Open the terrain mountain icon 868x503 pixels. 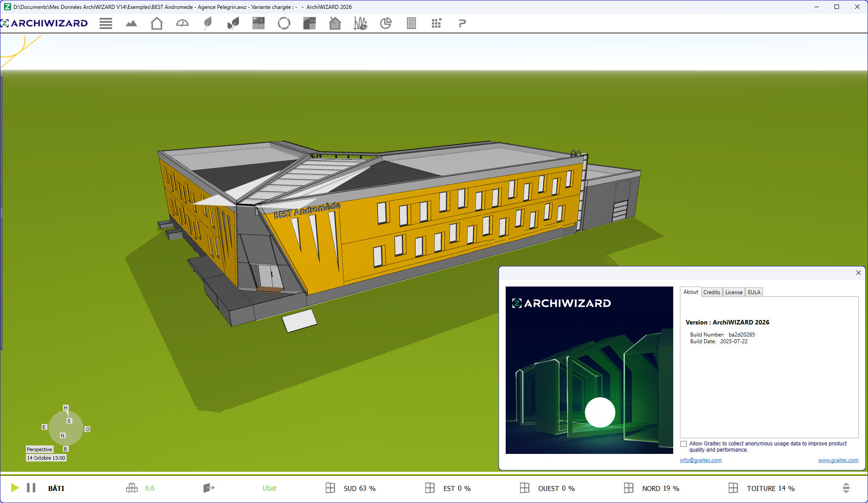(x=131, y=24)
